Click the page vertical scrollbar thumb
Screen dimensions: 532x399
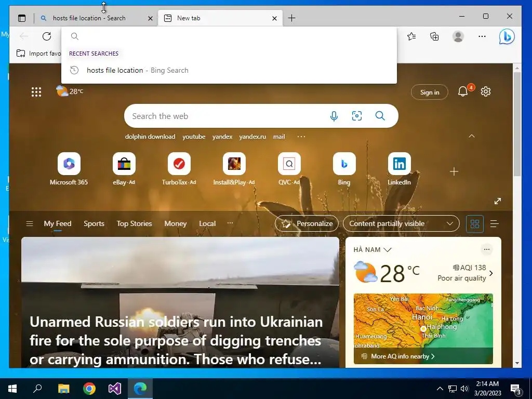[x=517, y=124]
